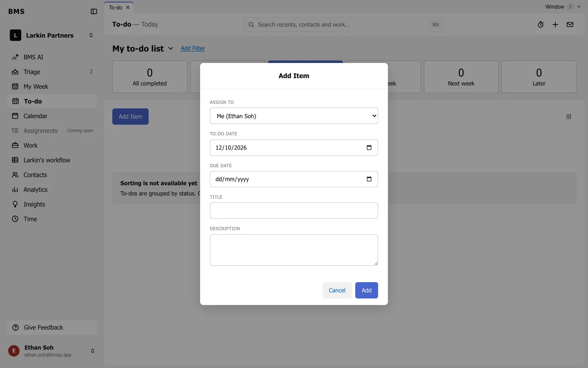Select the Next week card

point(461,77)
